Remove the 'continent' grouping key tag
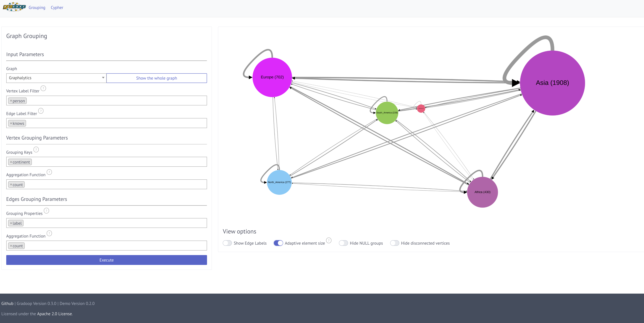The width and height of the screenshot is (644, 323). point(11,162)
